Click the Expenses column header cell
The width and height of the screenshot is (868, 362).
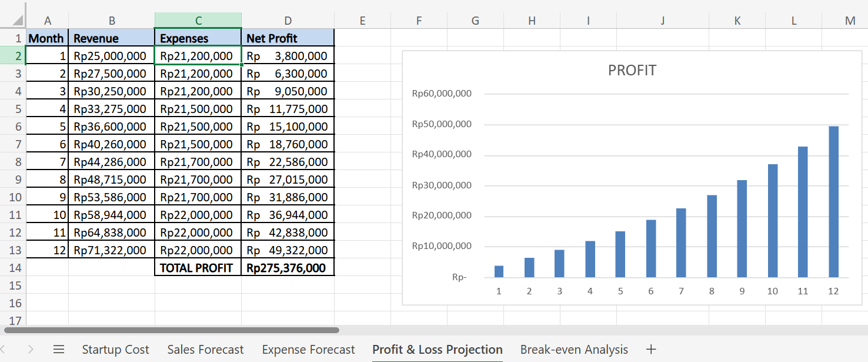tap(197, 38)
